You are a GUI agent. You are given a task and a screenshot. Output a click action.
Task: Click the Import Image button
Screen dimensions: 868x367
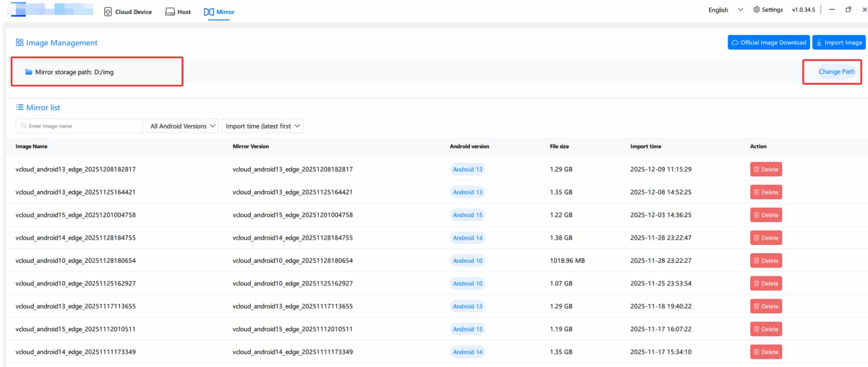(839, 42)
